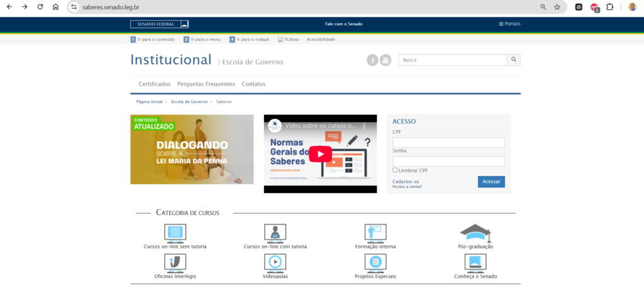Screen dimensions: 644x302
Task: Reload the page with the refresh icon
Action: (x=40, y=7)
